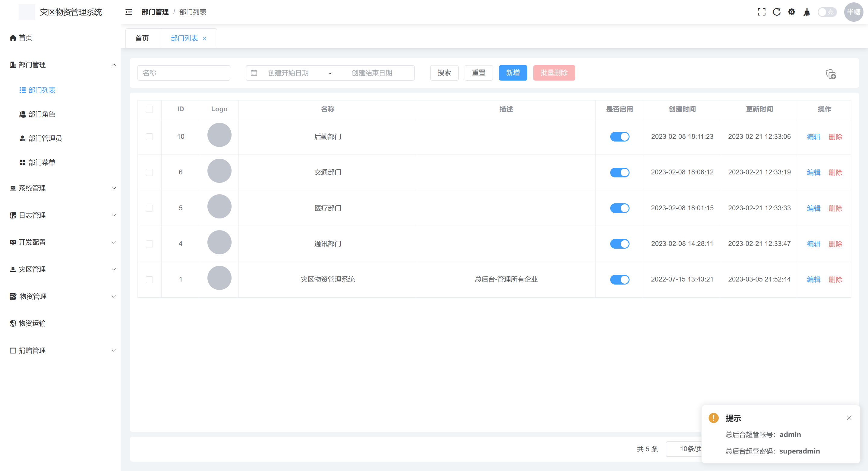This screenshot has width=868, height=471.
Task: Disable the 灾区物资管理系统 enabled switch
Action: [x=620, y=279]
